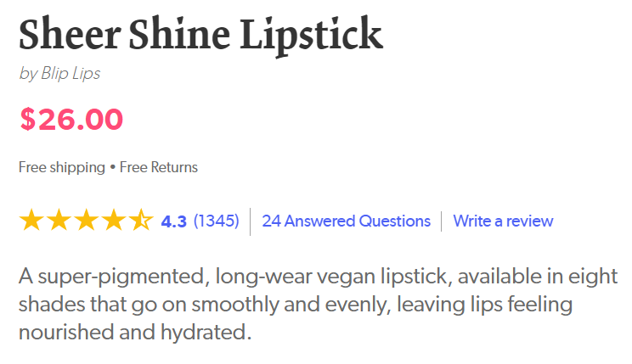Click "nourished and hydrated" in the description
This screenshot has width=632, height=364.
click(134, 330)
